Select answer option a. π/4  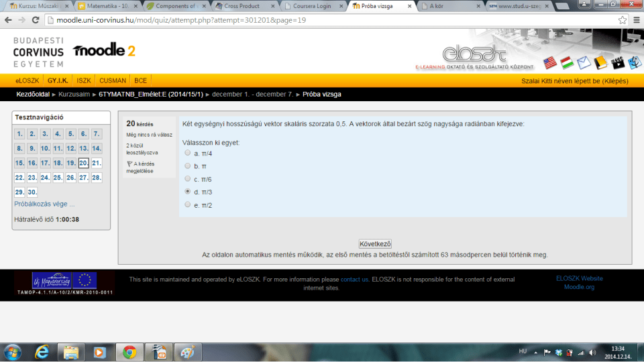[x=187, y=154]
